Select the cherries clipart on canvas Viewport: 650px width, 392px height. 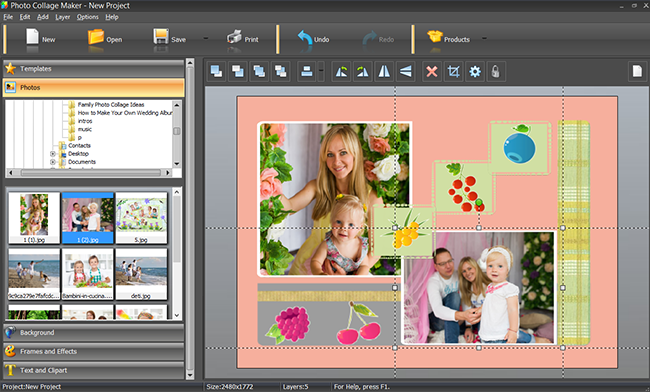coord(359,324)
